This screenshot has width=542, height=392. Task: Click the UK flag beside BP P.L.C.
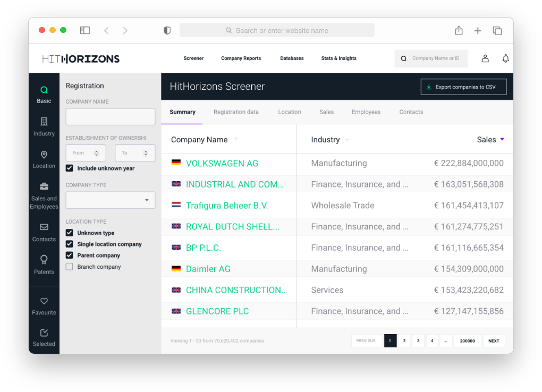(176, 247)
